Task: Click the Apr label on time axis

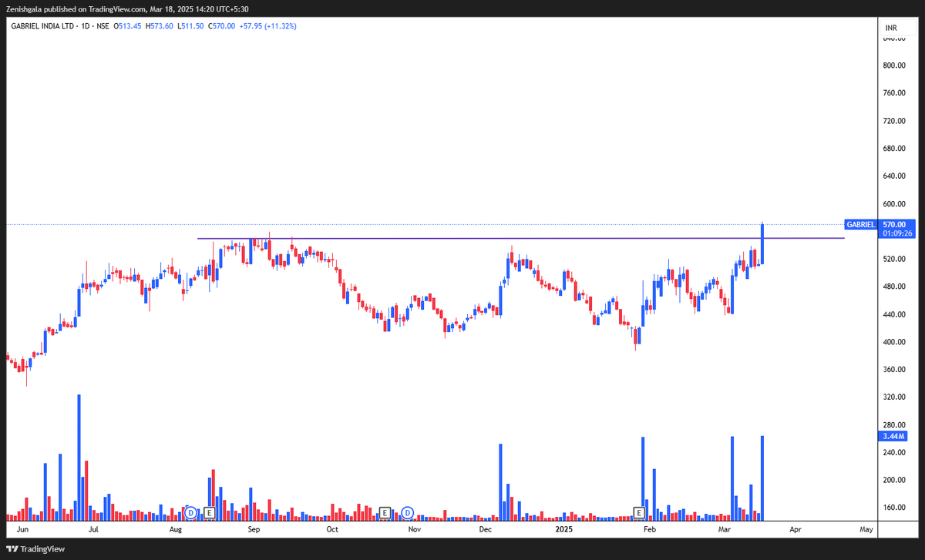Action: pyautogui.click(x=795, y=530)
